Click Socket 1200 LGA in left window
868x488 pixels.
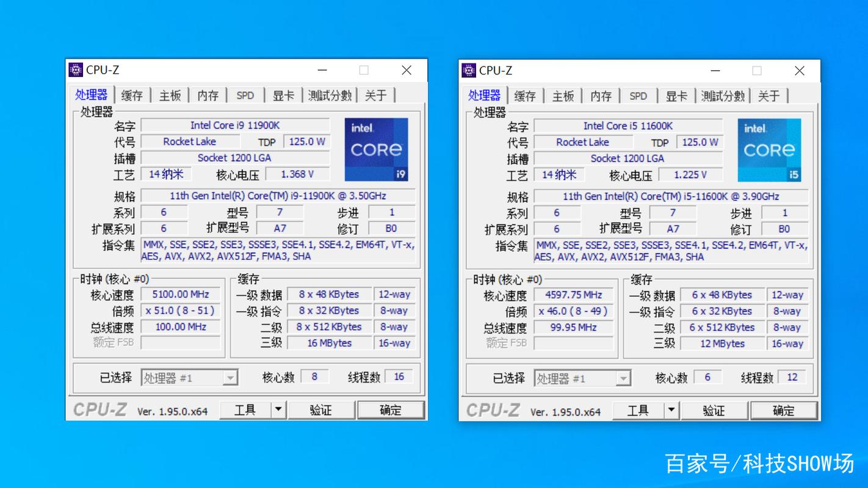point(235,157)
